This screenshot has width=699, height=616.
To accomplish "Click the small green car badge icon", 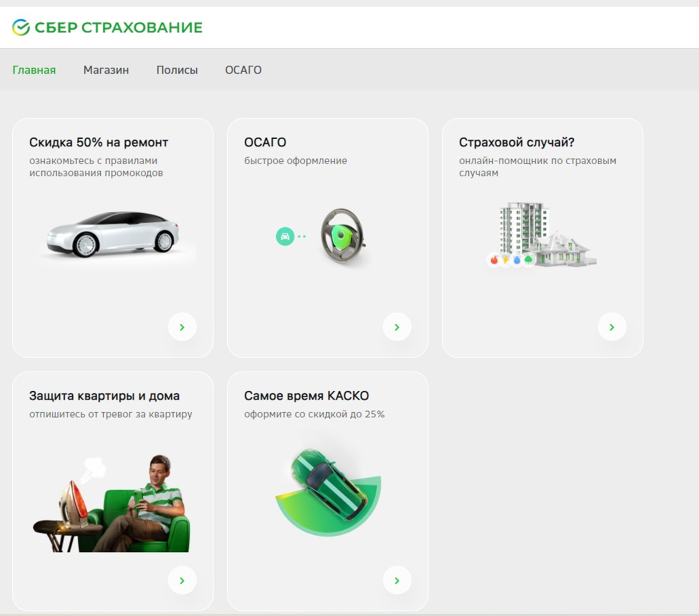I will (285, 236).
